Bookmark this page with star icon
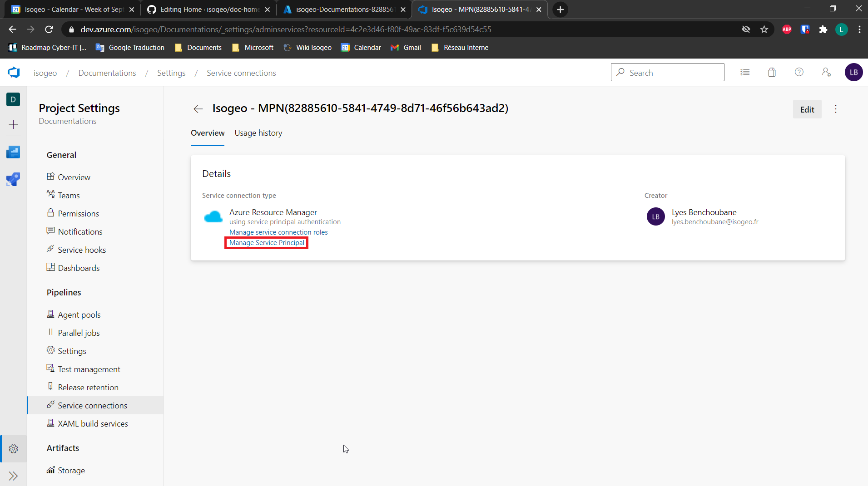 pos(764,29)
